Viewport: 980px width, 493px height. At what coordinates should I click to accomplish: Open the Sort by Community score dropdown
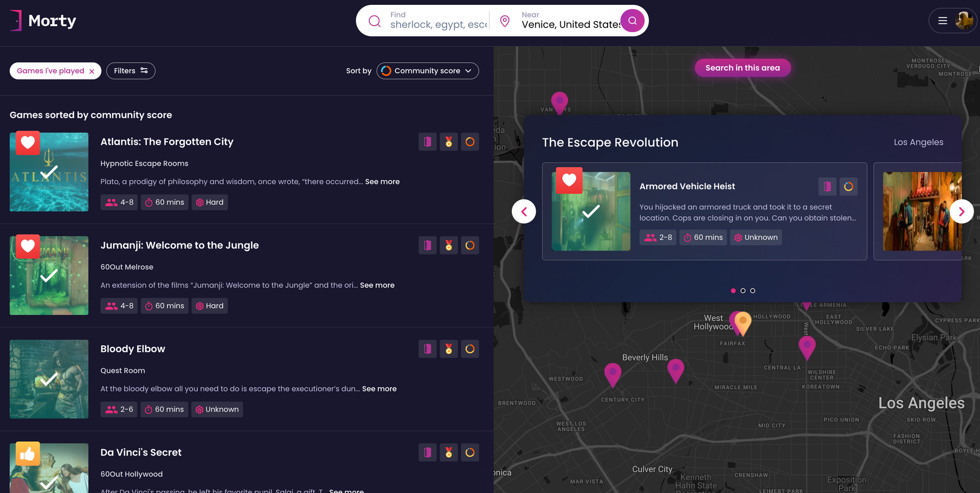[427, 71]
